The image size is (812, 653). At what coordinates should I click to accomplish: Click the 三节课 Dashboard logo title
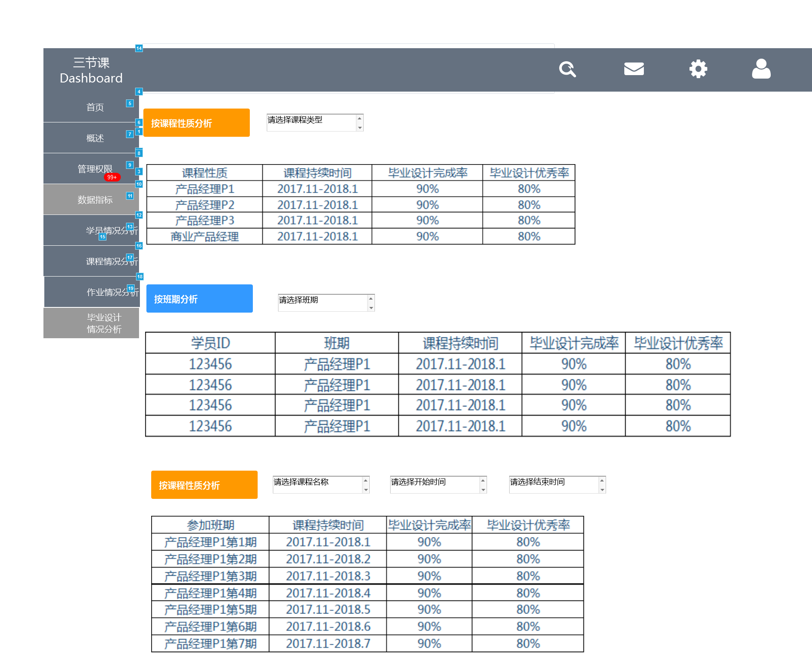[x=91, y=70]
